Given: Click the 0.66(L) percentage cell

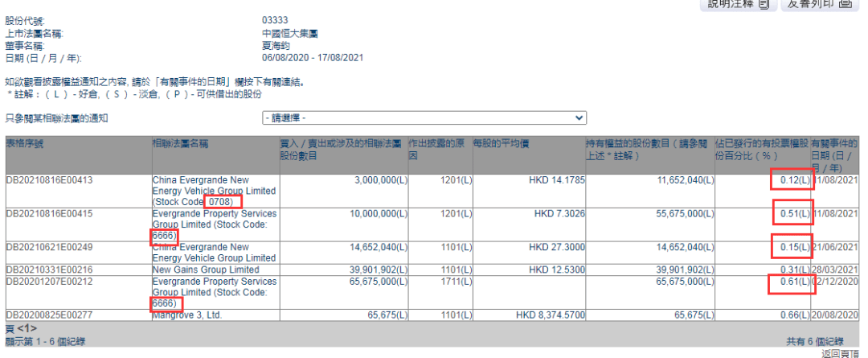Looking at the screenshot, I should pos(794,315).
